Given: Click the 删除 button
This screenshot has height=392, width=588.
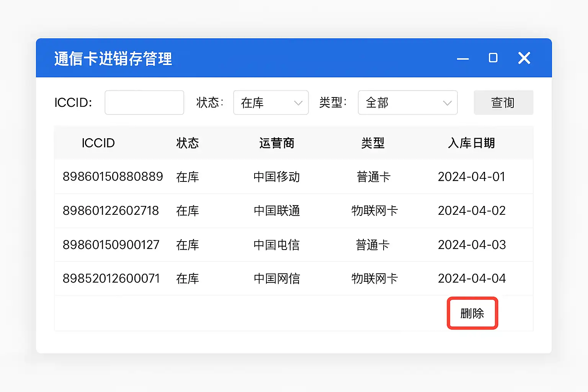Looking at the screenshot, I should pos(472,313).
